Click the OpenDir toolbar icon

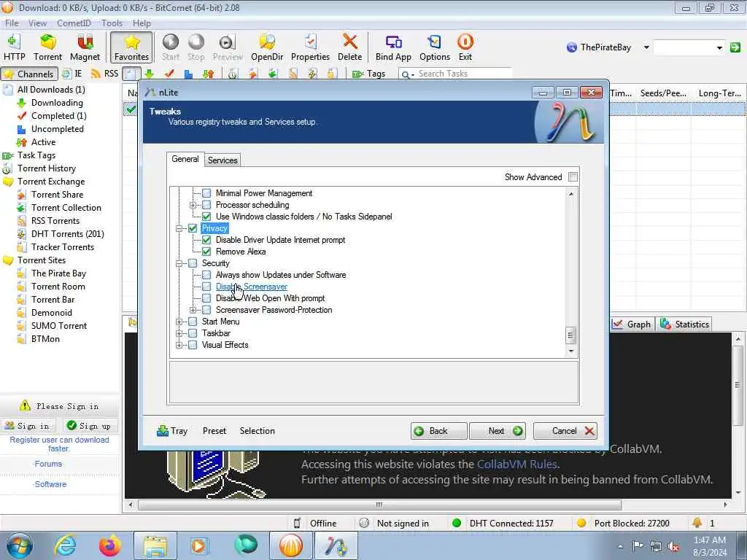point(267,47)
